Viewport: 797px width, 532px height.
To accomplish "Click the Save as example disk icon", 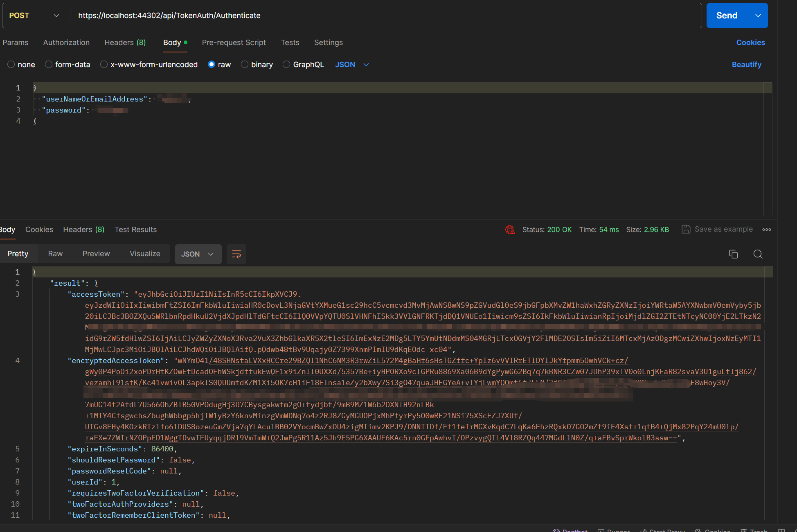I will (x=686, y=229).
